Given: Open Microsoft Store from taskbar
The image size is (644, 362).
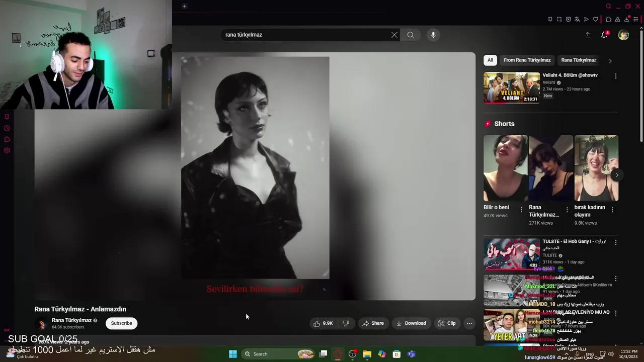Looking at the screenshot, I should (x=396, y=354).
